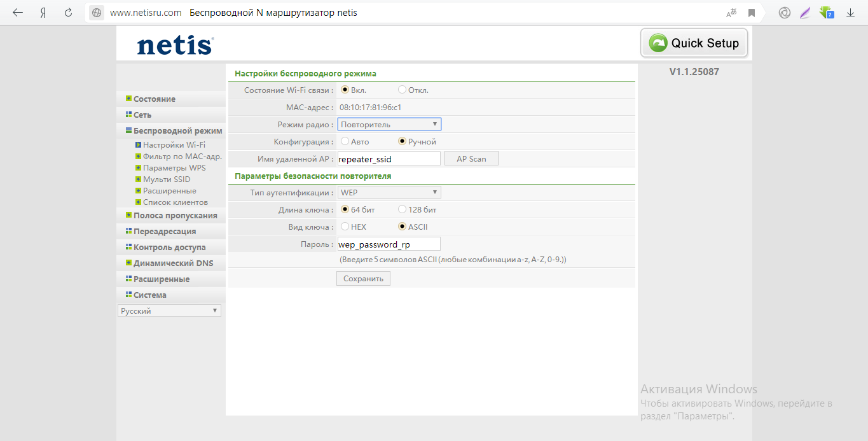Open the Режим радио dropdown
Screen dimensions: 868x441
click(x=389, y=124)
